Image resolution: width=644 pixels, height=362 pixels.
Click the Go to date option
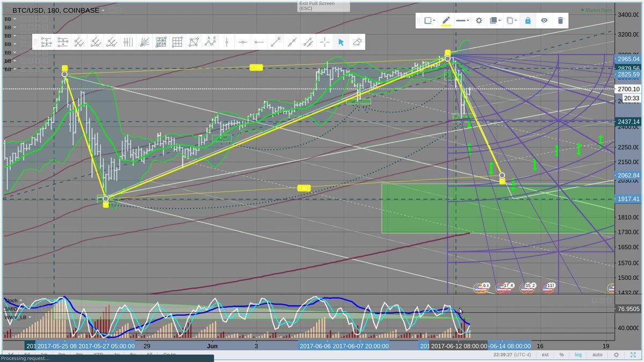(169, 354)
